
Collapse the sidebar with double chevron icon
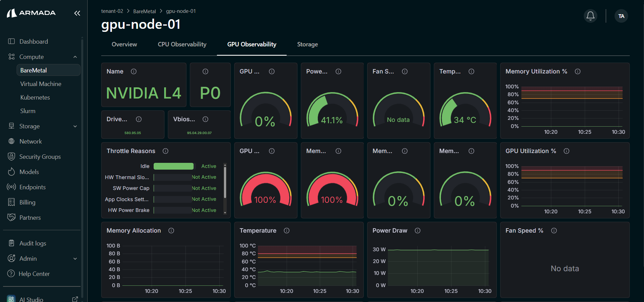pyautogui.click(x=77, y=13)
